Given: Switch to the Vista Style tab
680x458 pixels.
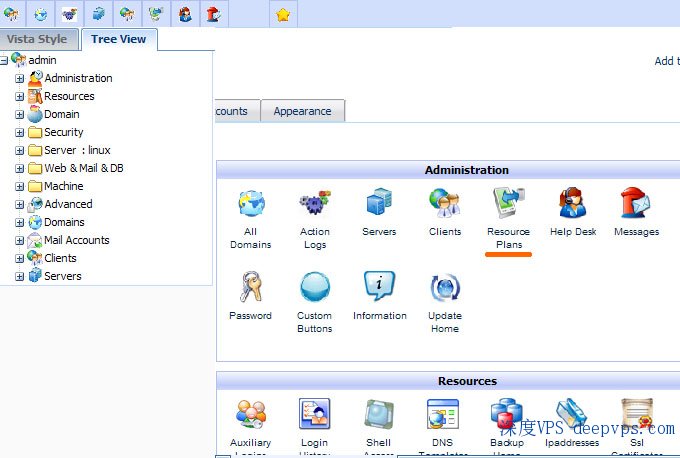Looking at the screenshot, I should [38, 39].
